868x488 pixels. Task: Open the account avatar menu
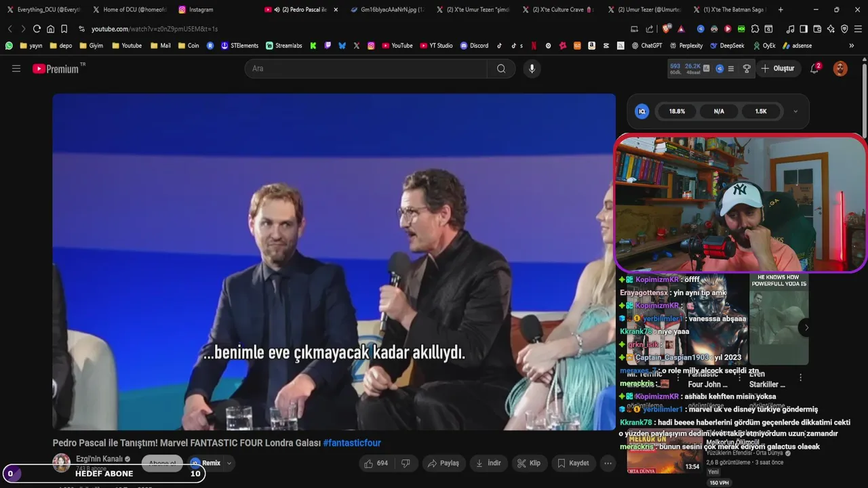[x=840, y=68]
